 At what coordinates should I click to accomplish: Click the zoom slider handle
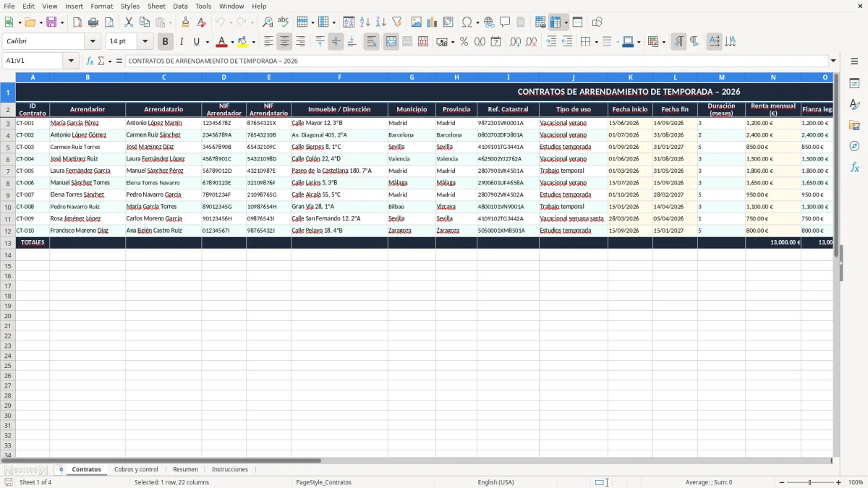point(810,482)
